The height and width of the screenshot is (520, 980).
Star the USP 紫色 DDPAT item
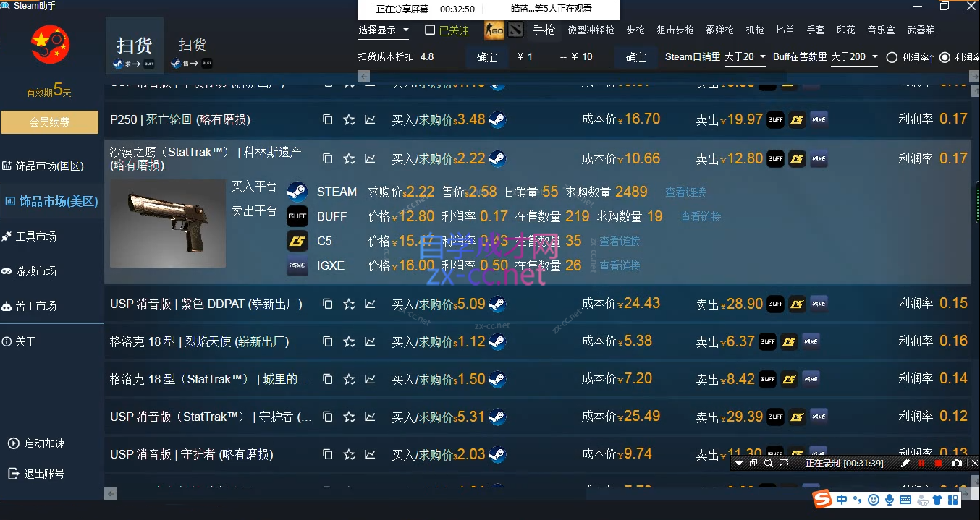coord(349,304)
